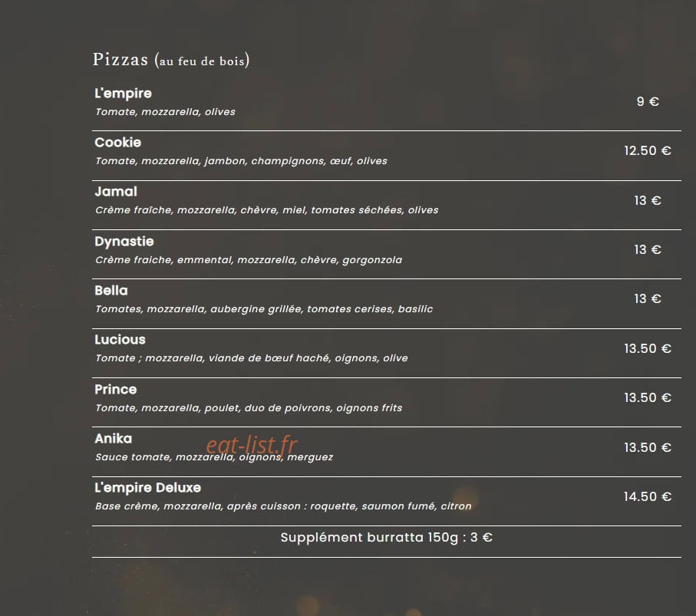Select the Prince pizza name
The image size is (696, 616).
115,390
